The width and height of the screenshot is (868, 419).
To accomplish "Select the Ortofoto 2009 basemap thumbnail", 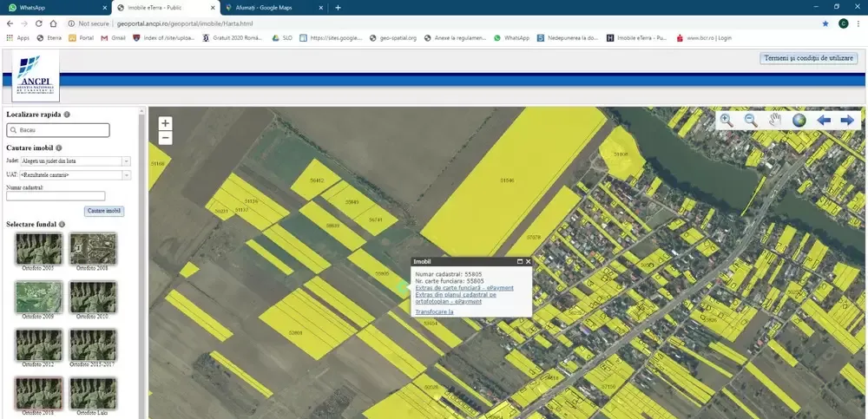I will (39, 297).
